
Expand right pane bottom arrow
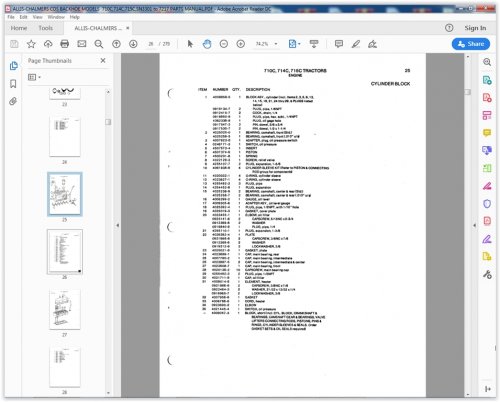[488, 389]
